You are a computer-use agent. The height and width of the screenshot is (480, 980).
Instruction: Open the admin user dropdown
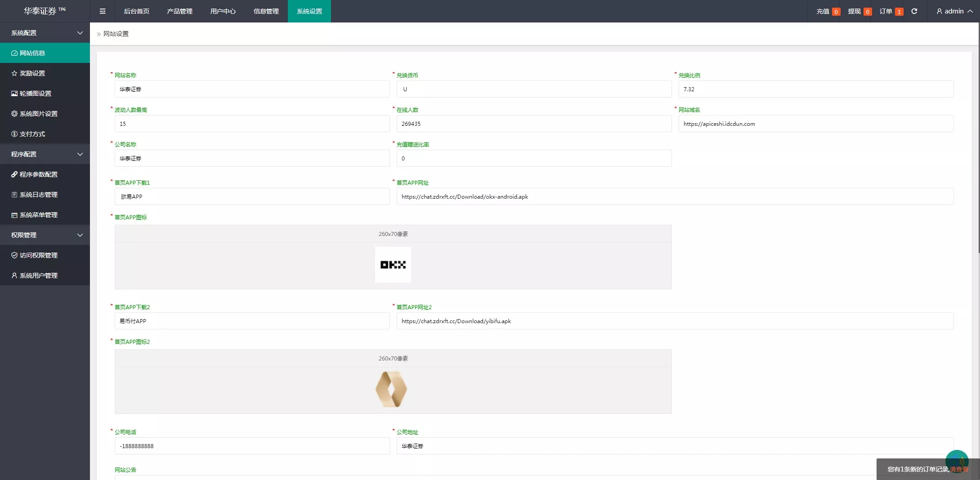[x=954, y=11]
